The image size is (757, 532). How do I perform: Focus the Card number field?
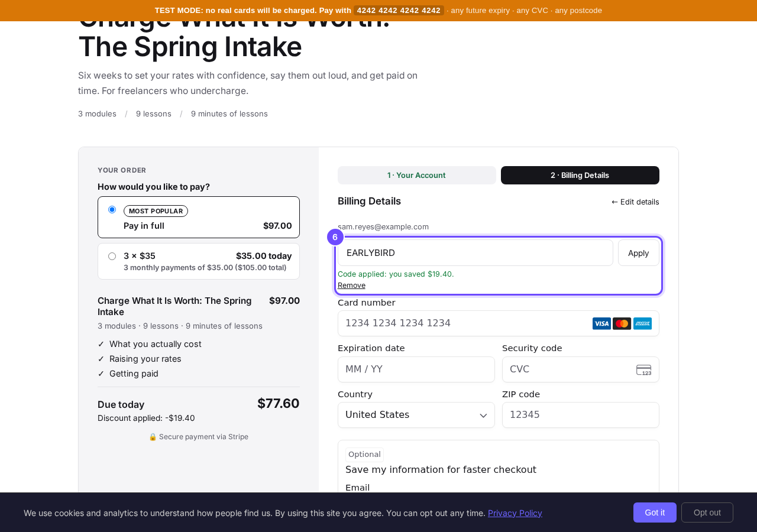[x=499, y=323]
